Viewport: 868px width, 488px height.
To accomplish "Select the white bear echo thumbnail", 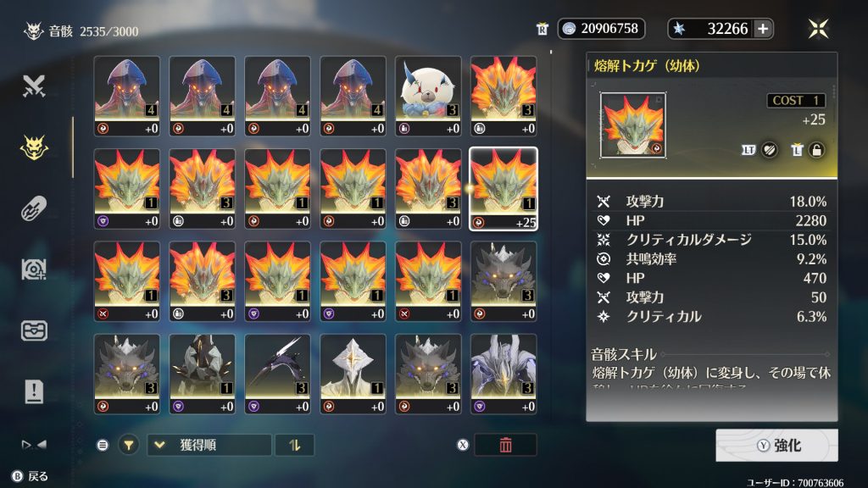I will 428,96.
